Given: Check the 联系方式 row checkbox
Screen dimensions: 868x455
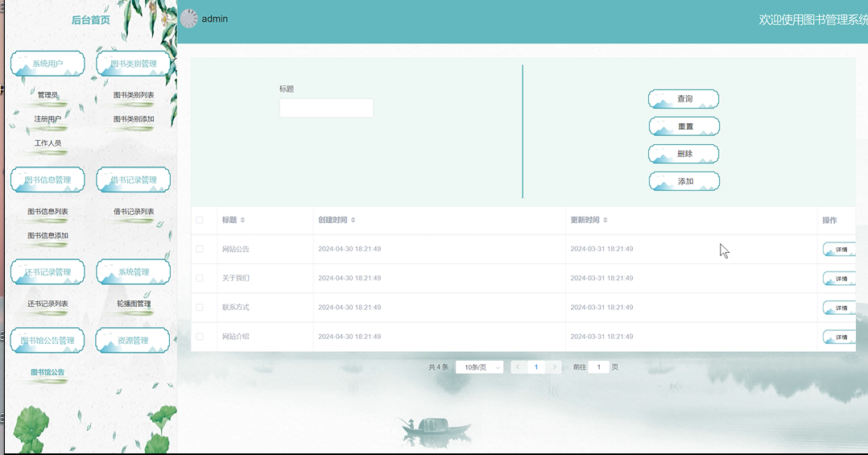Looking at the screenshot, I should [x=200, y=307].
